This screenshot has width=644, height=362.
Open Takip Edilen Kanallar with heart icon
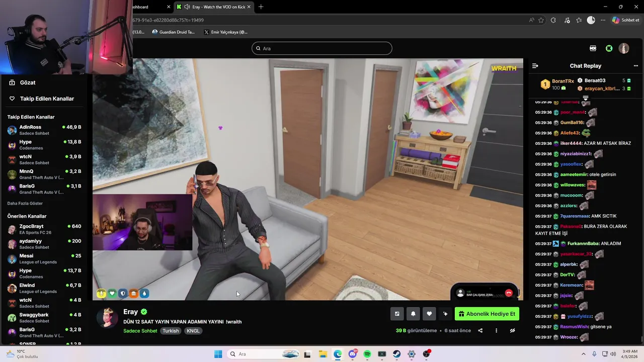46,99
